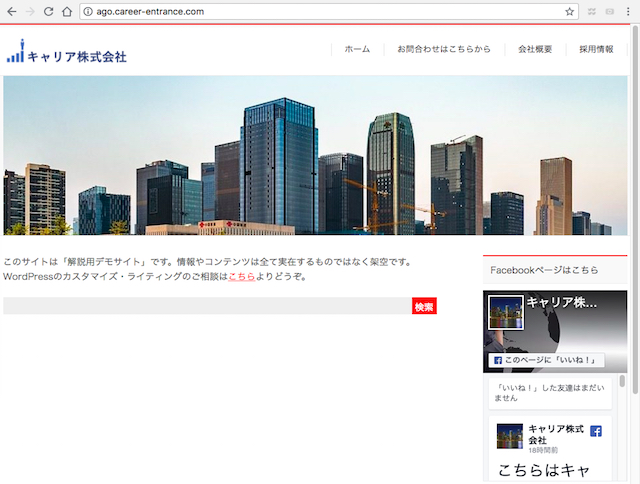Open キャリア株式会社 post author link

[x=556, y=434]
